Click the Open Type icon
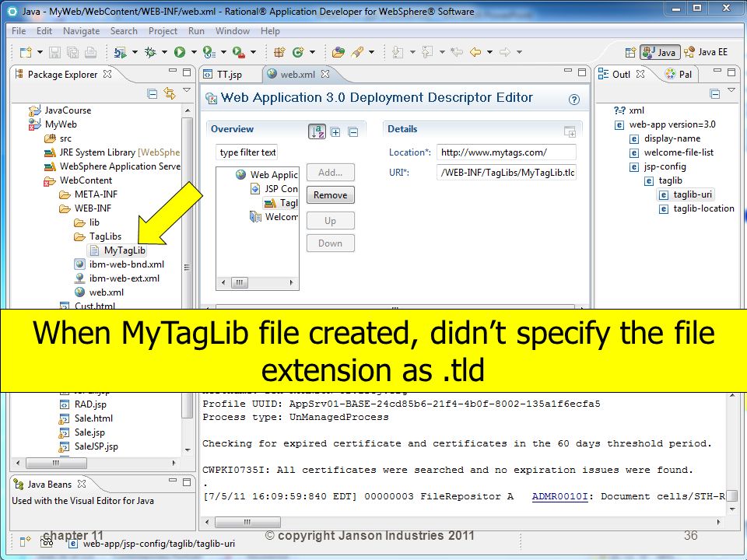This screenshot has width=747, height=560. [x=338, y=52]
